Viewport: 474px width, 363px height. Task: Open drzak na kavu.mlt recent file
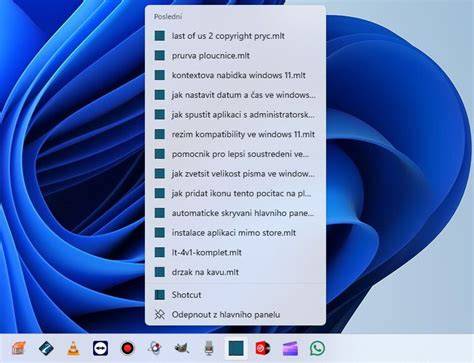point(235,272)
